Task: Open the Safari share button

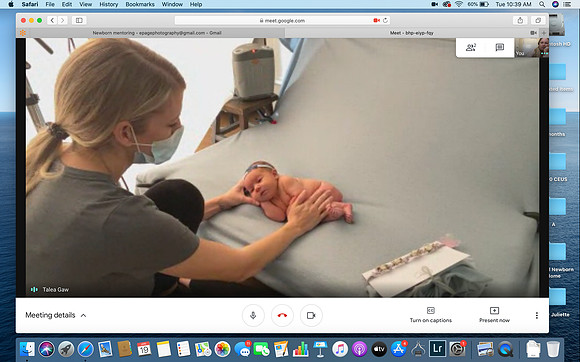Action: click(520, 20)
